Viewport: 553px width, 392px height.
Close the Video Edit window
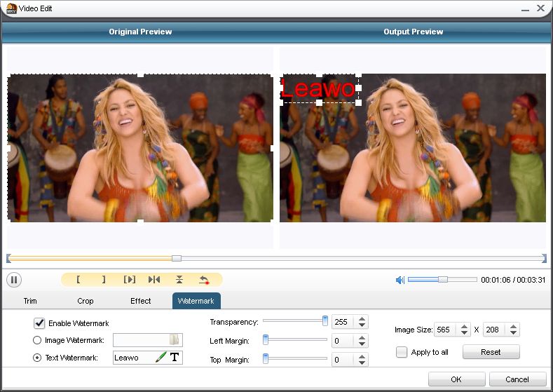pyautogui.click(x=540, y=8)
